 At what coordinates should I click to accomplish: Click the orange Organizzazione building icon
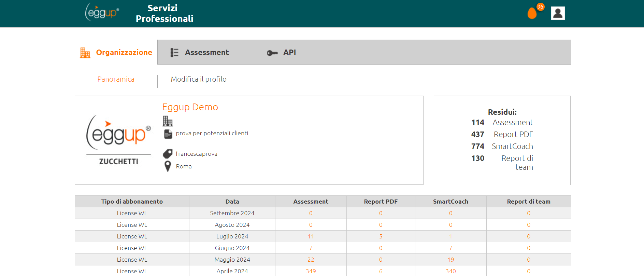click(85, 53)
